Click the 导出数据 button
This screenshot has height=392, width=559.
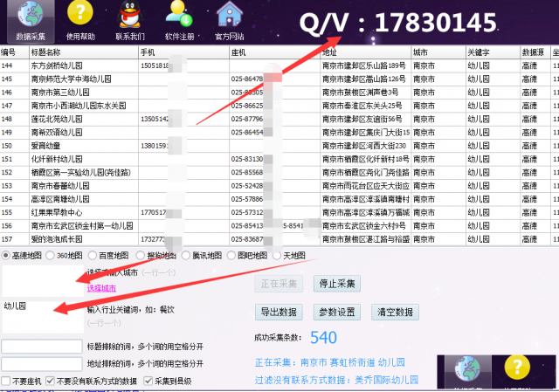point(279,313)
